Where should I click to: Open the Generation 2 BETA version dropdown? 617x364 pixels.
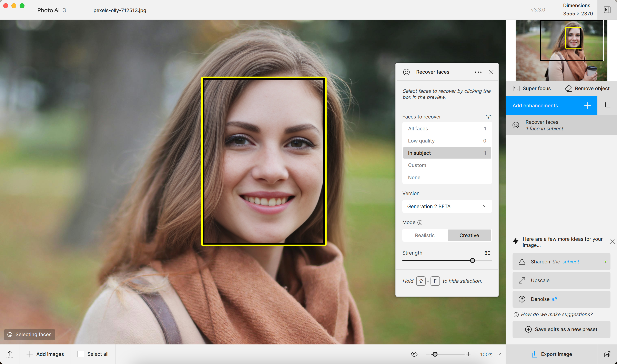point(447,206)
